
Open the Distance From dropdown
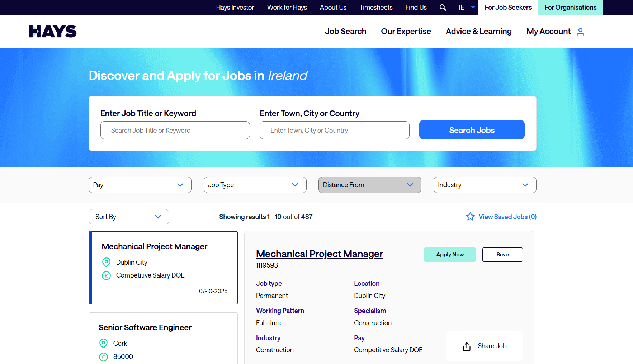point(370,185)
